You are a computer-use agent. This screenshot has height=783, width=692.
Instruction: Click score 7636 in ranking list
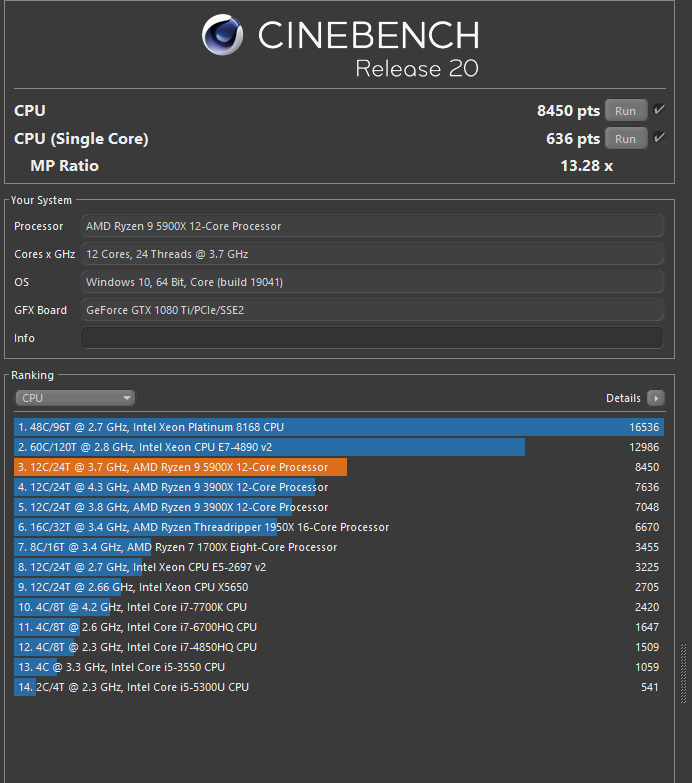click(647, 487)
